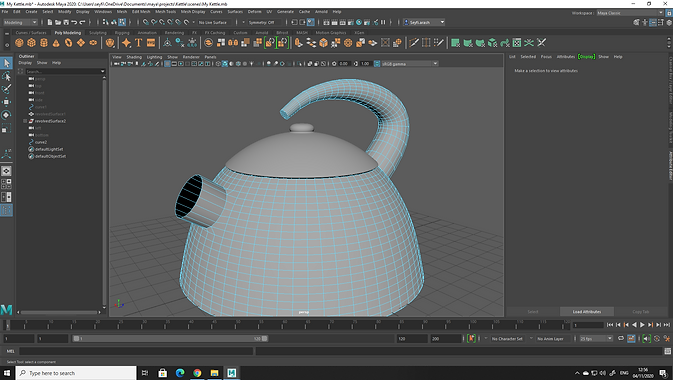Open the viewport Shading menu
Viewport: 673px width, 380px height.
click(x=134, y=57)
